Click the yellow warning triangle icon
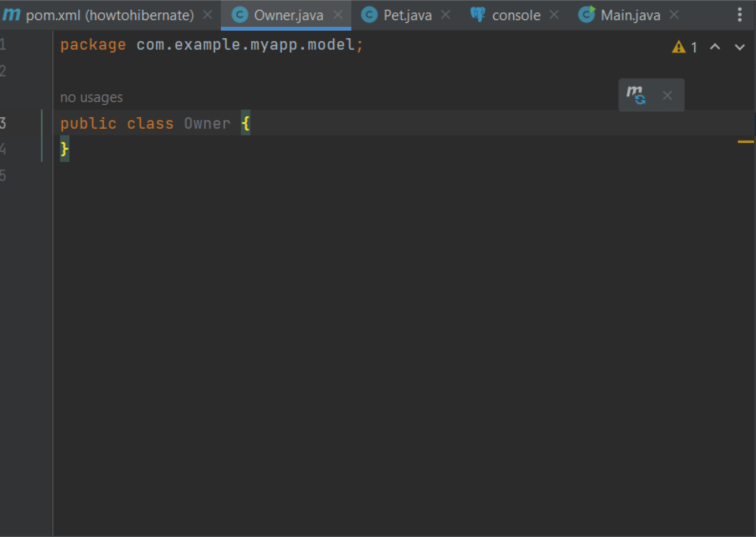This screenshot has width=756, height=537. pos(679,47)
